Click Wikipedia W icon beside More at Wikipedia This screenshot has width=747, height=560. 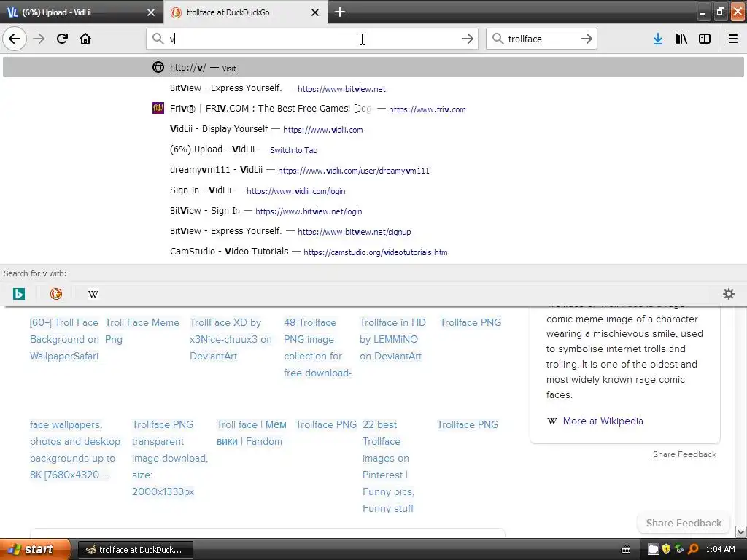point(551,421)
